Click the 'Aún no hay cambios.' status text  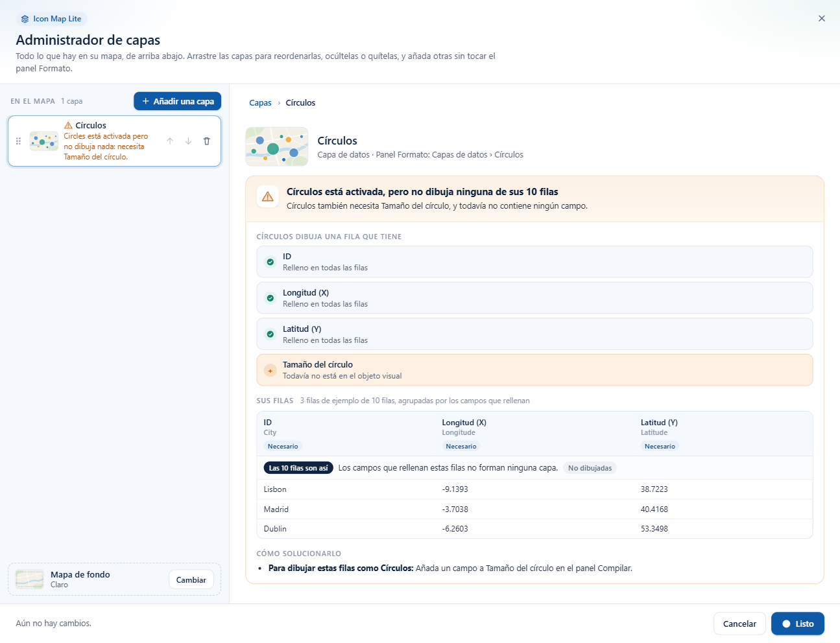click(x=54, y=624)
